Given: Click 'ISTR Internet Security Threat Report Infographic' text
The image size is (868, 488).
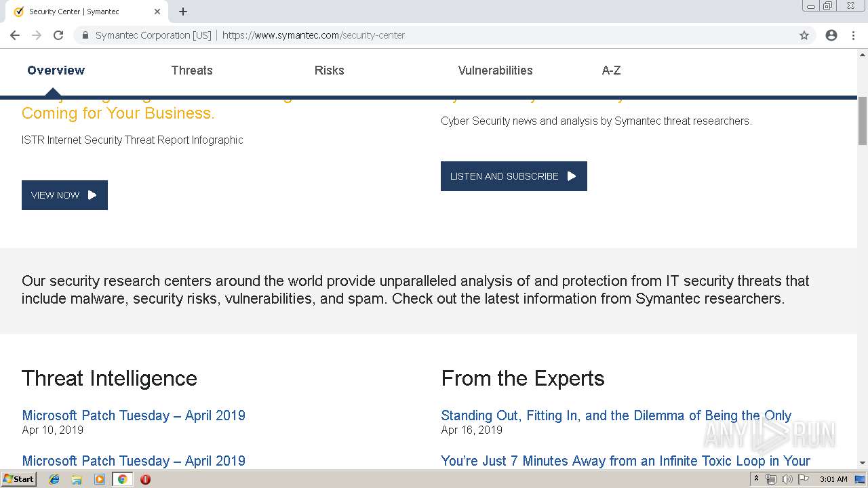Looking at the screenshot, I should (x=132, y=140).
